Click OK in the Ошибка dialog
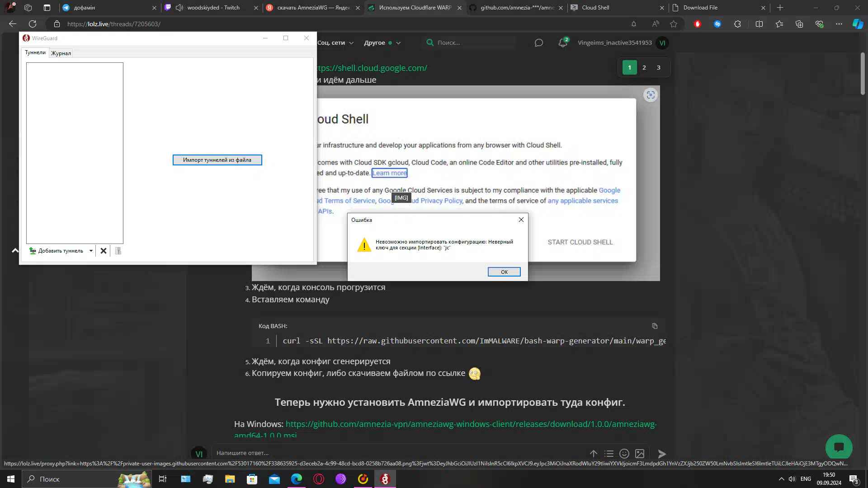Viewport: 868px width, 488px height. (504, 272)
